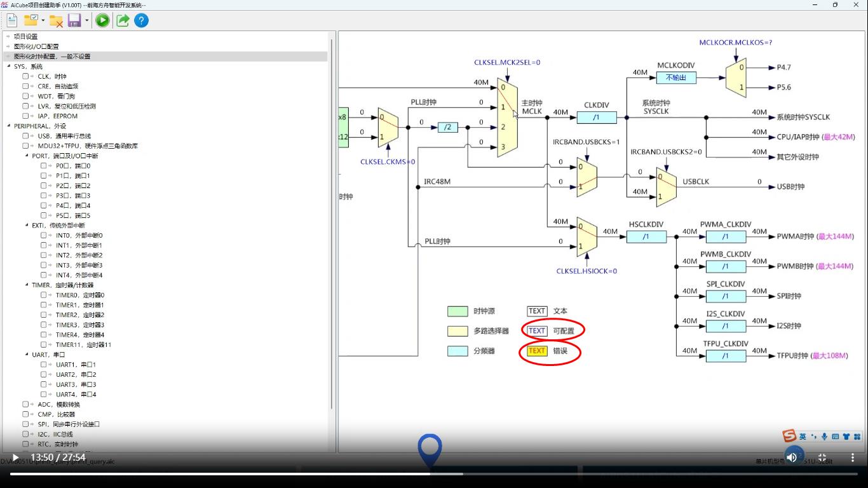This screenshot has width=868, height=488.
Task: Tick the UART1 串口1 checkbox
Action: (x=44, y=365)
